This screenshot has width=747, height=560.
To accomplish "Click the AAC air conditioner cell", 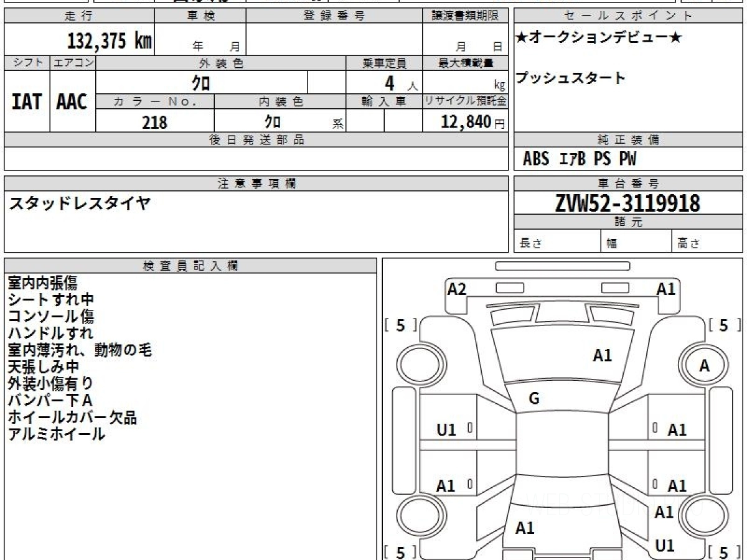I will tap(72, 101).
